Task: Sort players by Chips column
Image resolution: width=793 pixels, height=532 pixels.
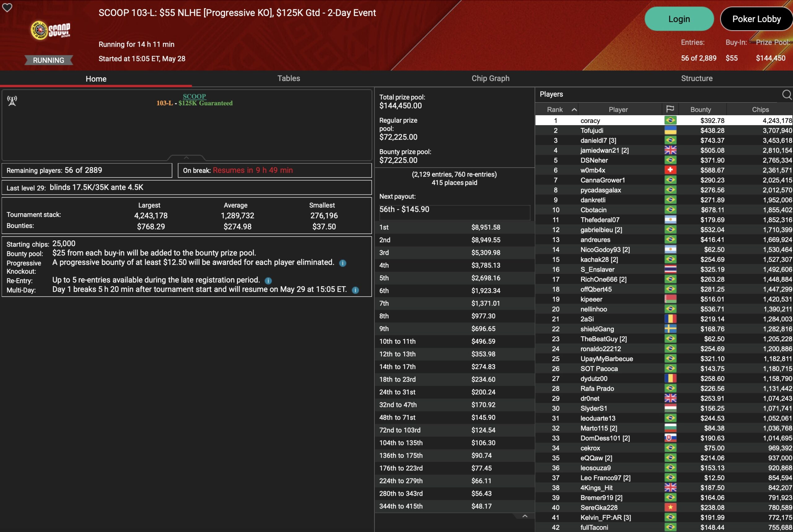Action: [760, 110]
